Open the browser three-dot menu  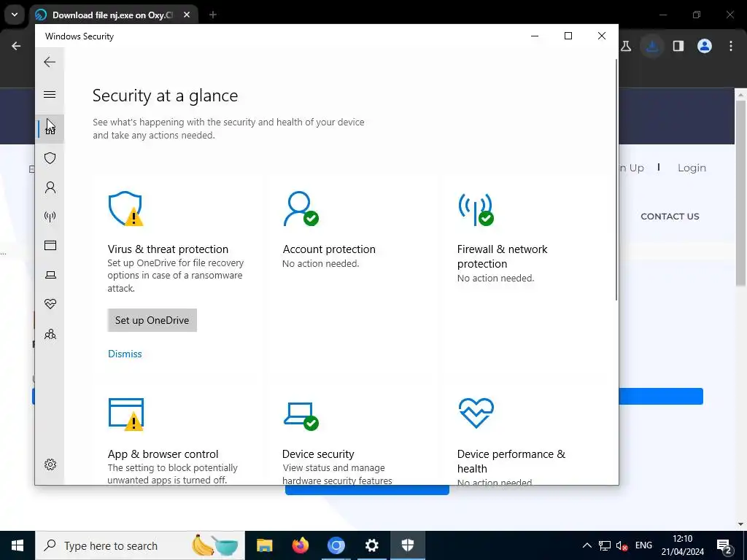[x=731, y=46]
